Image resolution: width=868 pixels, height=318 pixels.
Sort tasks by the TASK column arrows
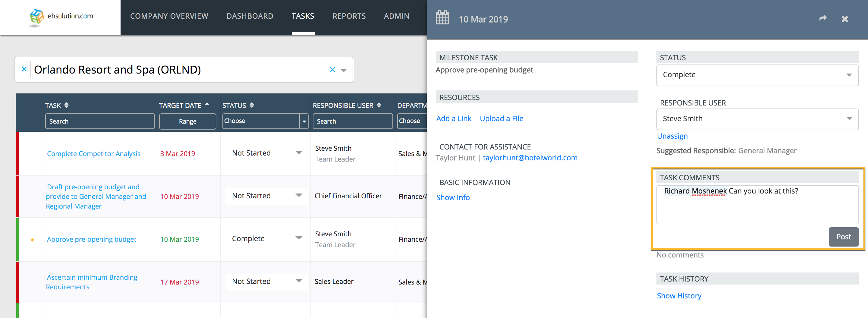(x=66, y=105)
